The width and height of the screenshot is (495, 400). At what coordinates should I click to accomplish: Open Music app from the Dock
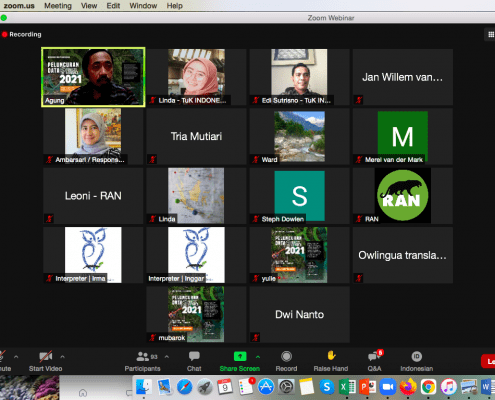449,387
